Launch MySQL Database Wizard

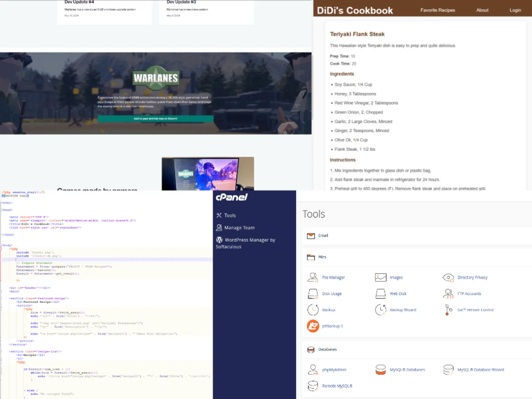pyautogui.click(x=481, y=370)
